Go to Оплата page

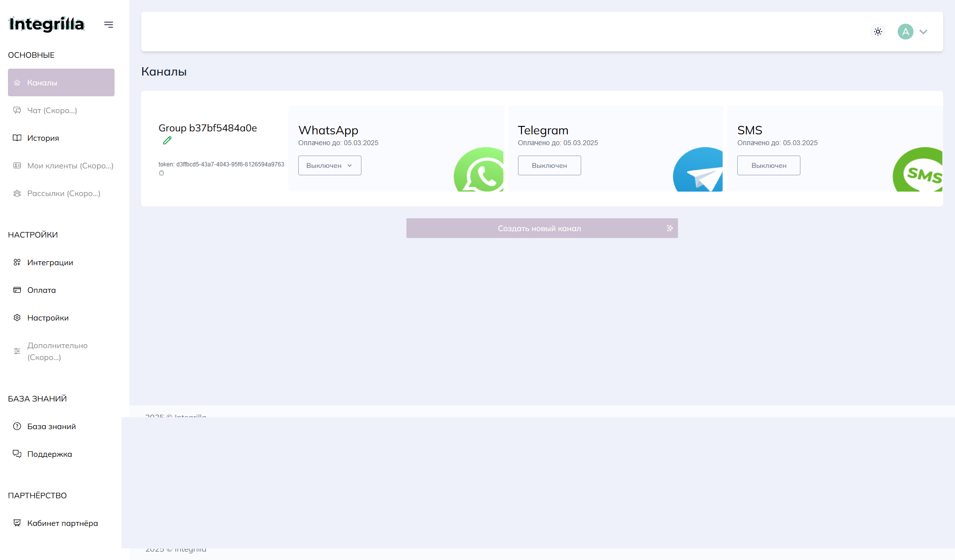point(41,290)
